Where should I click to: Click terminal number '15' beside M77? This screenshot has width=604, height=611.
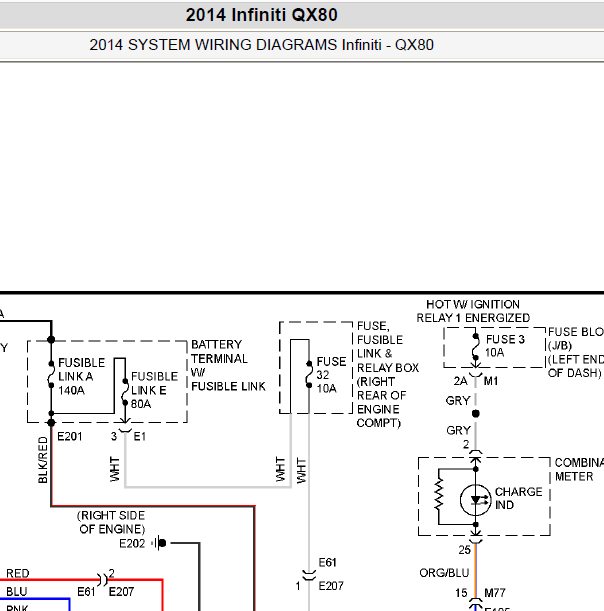pos(461,593)
